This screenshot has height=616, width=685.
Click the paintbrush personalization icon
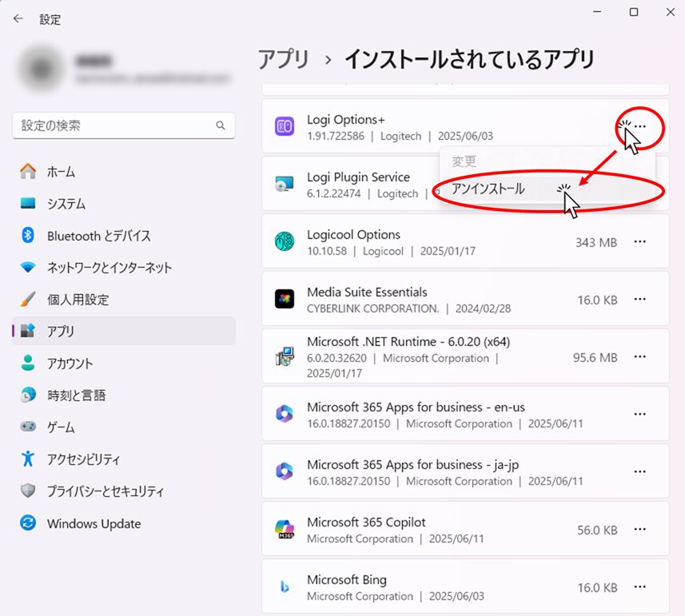pos(28,299)
